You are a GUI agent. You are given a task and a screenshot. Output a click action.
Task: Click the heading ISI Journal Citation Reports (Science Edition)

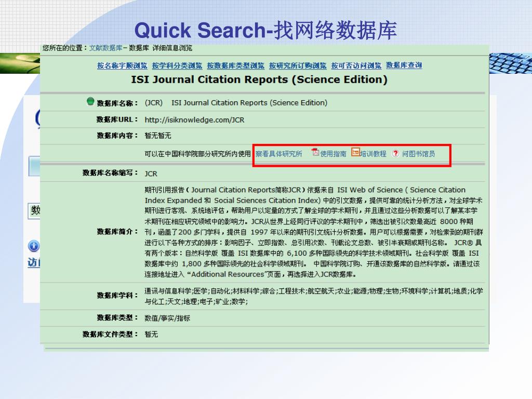(259, 79)
